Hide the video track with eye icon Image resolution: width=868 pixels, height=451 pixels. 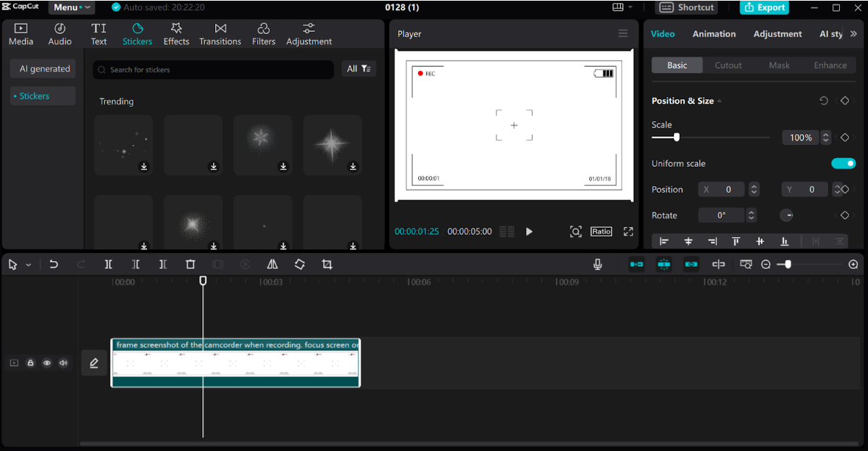tap(47, 363)
